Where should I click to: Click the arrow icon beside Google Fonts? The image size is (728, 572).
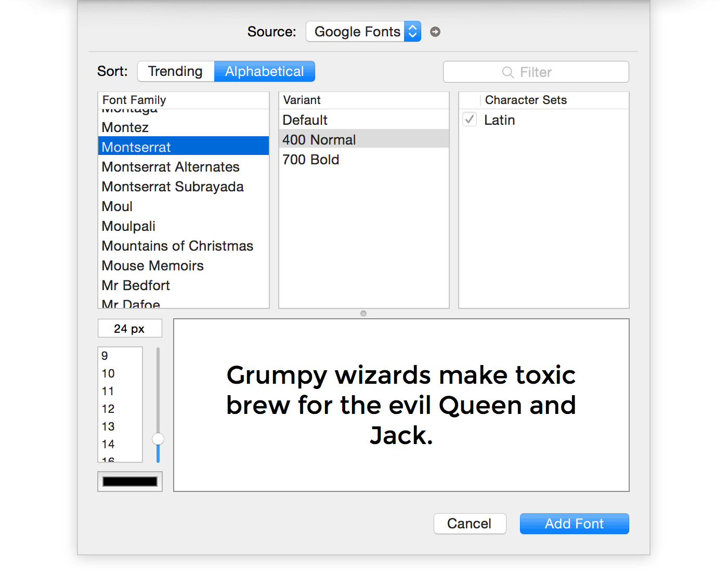pos(435,32)
